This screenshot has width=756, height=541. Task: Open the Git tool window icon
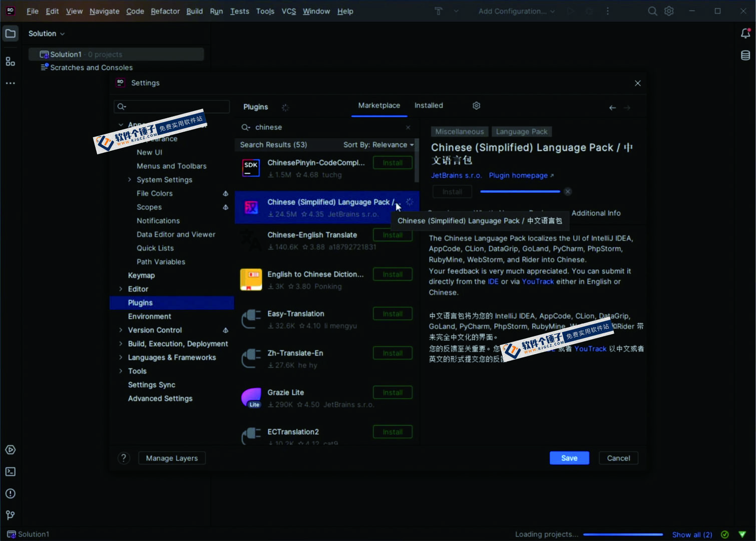pos(10,515)
